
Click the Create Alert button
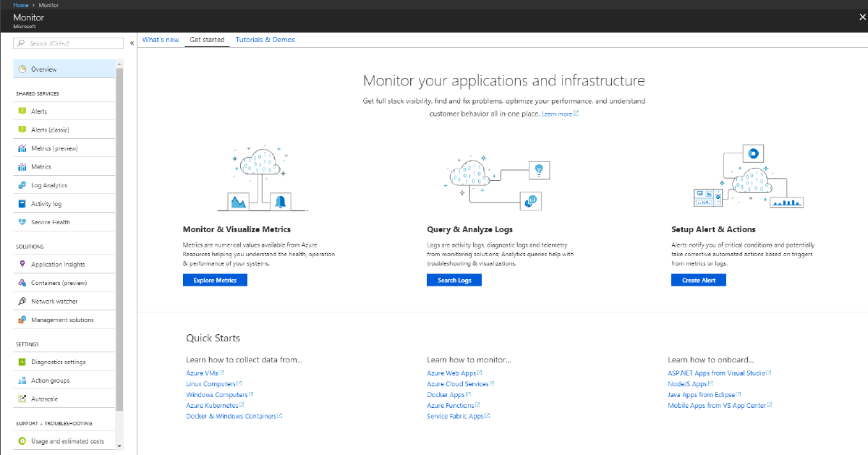pyautogui.click(x=698, y=280)
